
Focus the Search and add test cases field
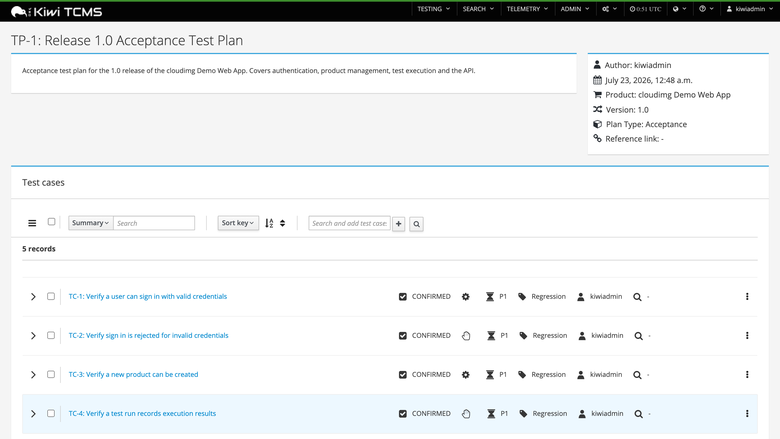349,224
